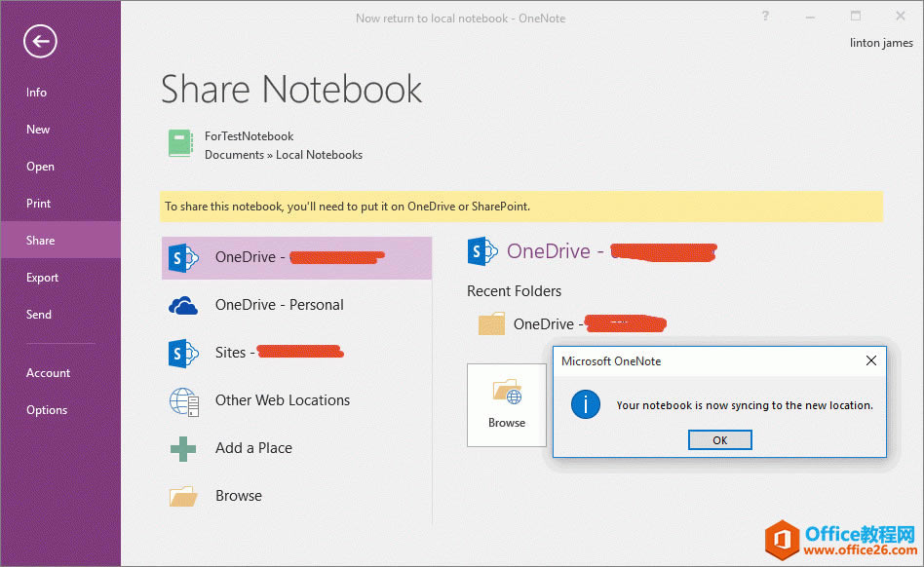Choose Print from the left sidebar
The width and height of the screenshot is (924, 567).
[39, 204]
